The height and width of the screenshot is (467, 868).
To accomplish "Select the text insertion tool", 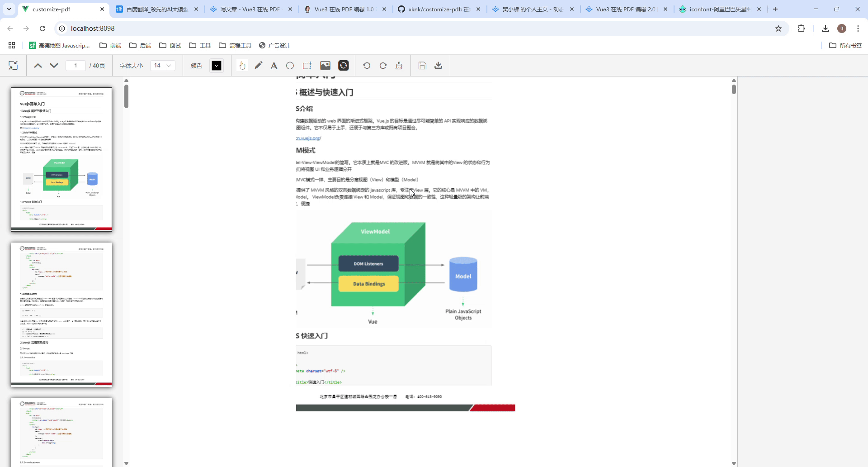I will coord(274,65).
